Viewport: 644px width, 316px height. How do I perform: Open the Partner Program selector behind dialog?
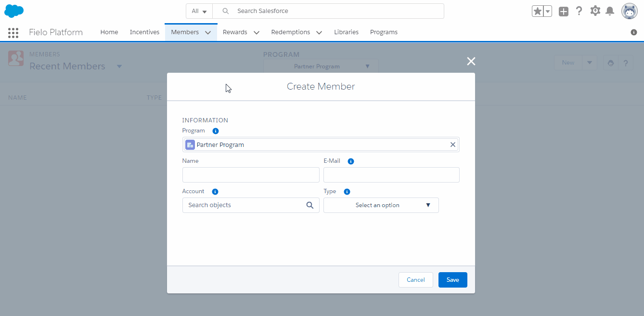point(321,66)
